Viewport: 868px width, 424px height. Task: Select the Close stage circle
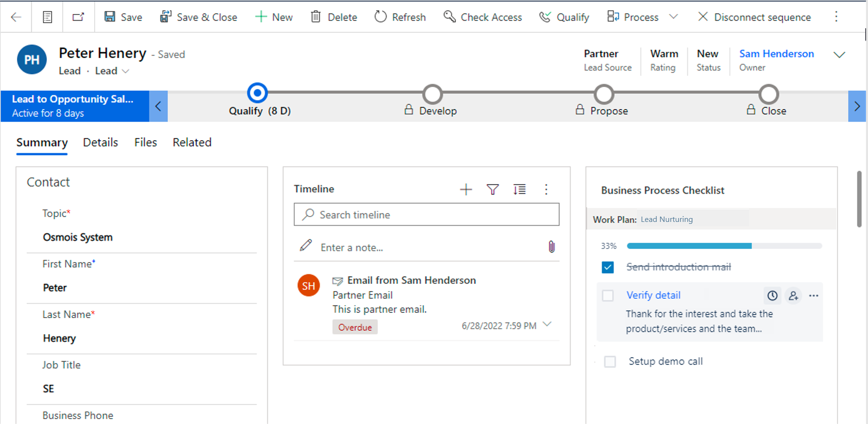coord(768,94)
